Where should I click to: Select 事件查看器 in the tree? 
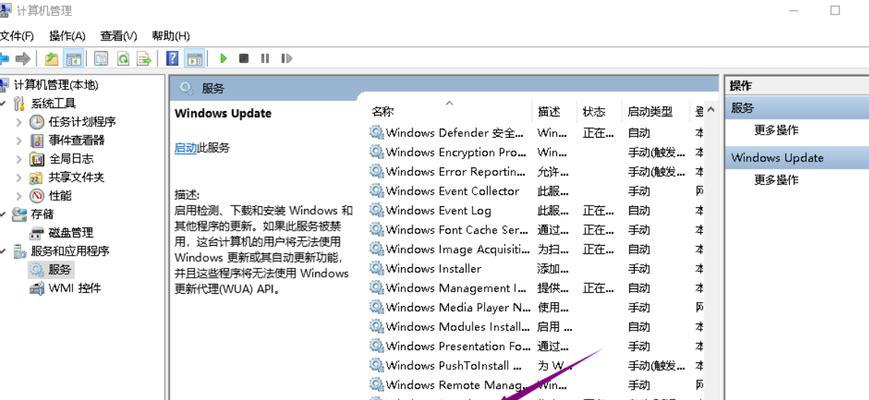point(76,140)
